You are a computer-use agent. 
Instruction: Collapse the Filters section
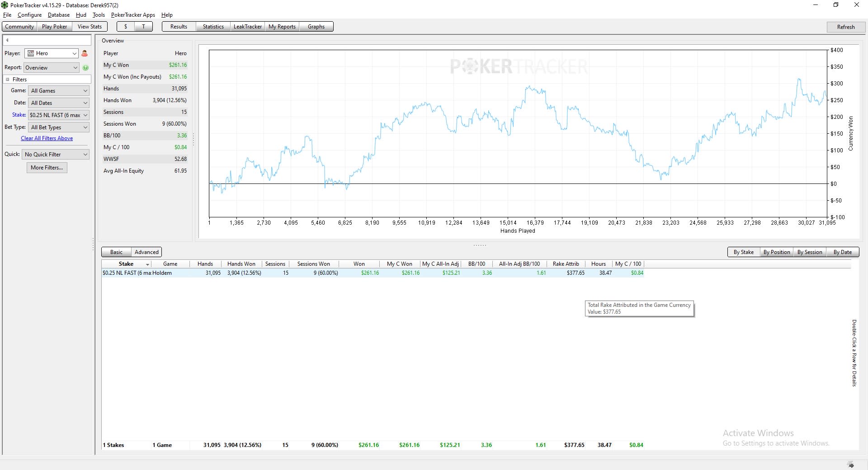pyautogui.click(x=8, y=80)
